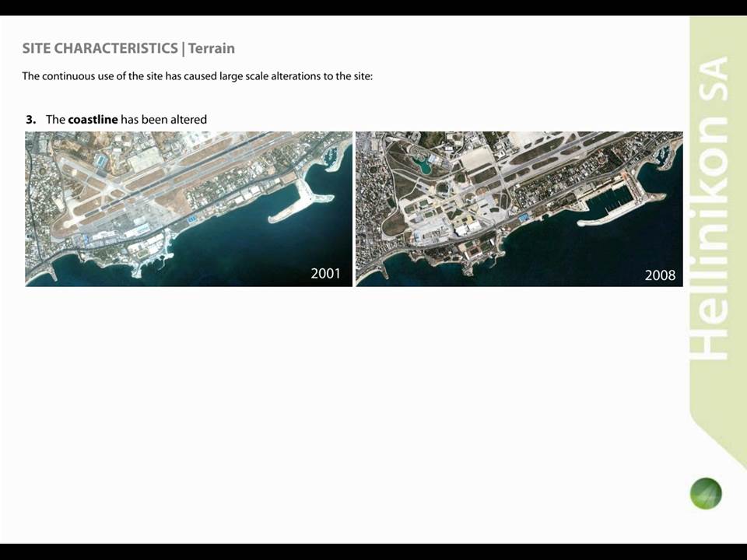
Task: Click the vertical 'Hellinikon SA' title
Action: (710, 208)
